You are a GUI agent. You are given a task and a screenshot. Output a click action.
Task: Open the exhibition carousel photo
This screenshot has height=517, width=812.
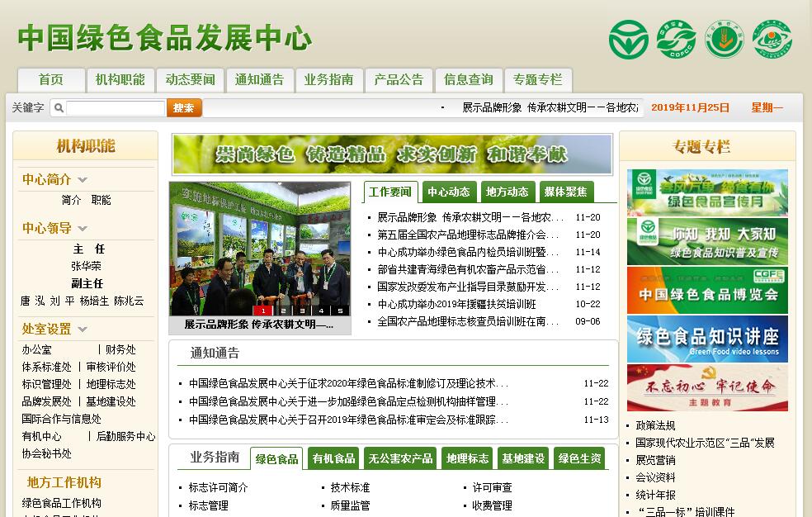coord(260,249)
